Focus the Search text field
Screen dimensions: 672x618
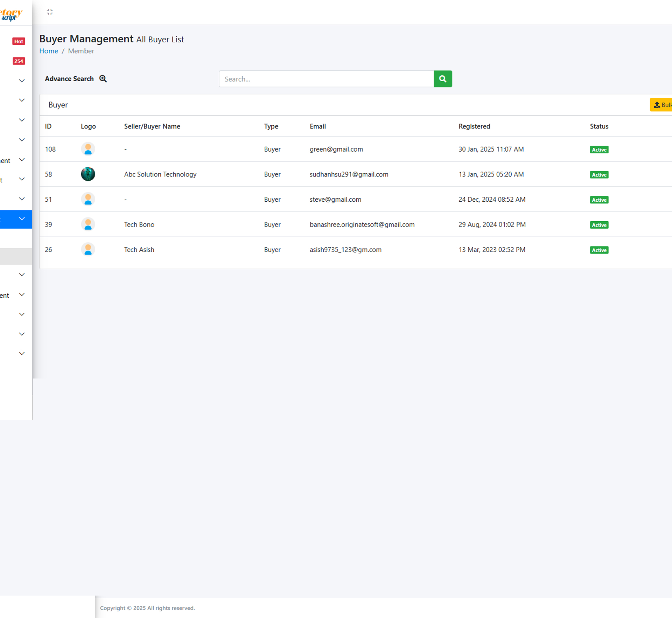[326, 79]
